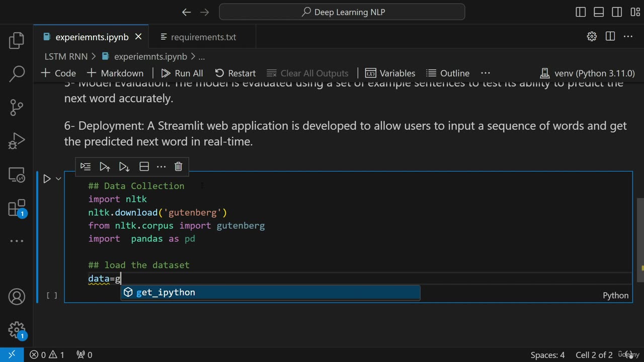Click Cell 2 of 2 status item
This screenshot has height=362, width=644.
click(x=594, y=355)
